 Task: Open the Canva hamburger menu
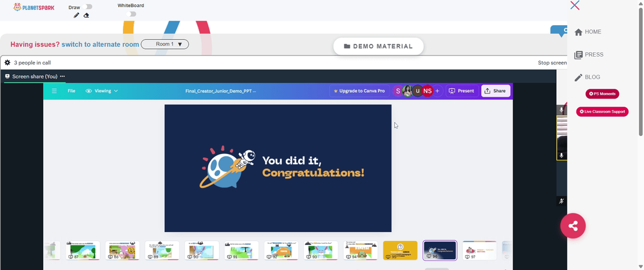[54, 91]
